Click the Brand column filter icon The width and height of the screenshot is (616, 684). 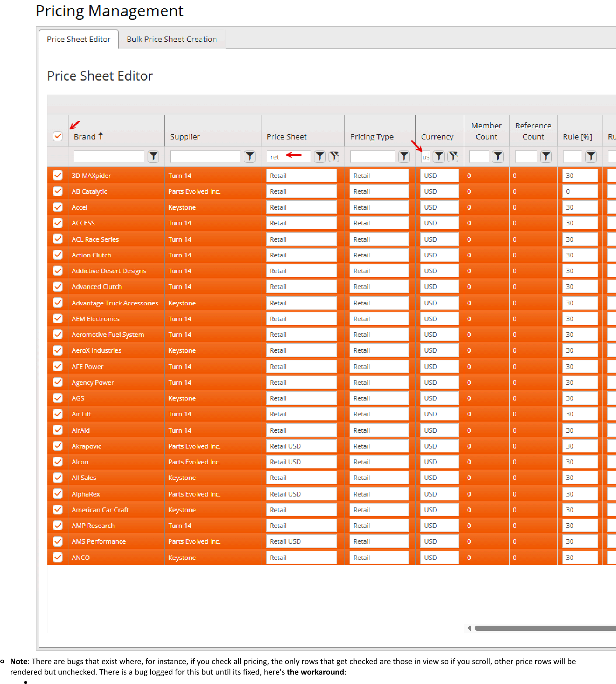pyautogui.click(x=153, y=156)
